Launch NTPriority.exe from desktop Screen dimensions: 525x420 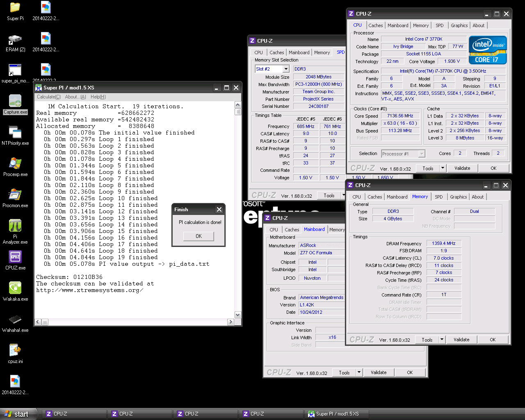click(15, 132)
